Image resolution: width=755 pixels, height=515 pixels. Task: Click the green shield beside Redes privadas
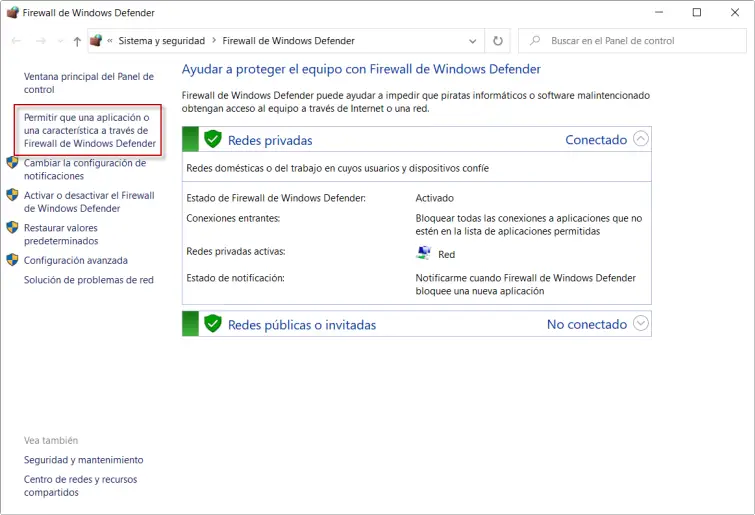tap(212, 140)
